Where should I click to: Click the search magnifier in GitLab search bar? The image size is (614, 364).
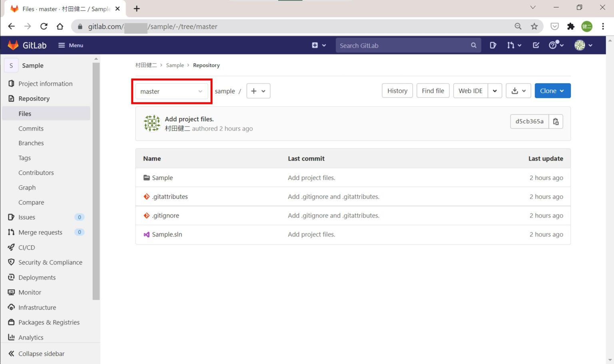click(x=473, y=45)
